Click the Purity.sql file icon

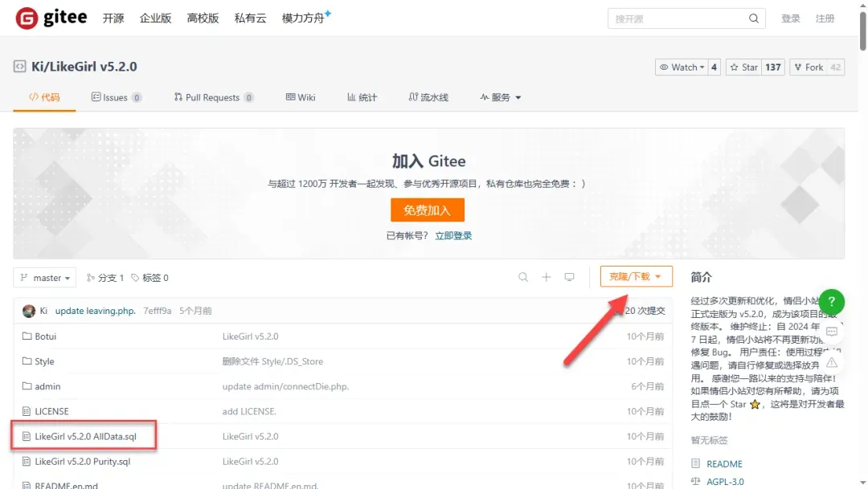coord(26,462)
